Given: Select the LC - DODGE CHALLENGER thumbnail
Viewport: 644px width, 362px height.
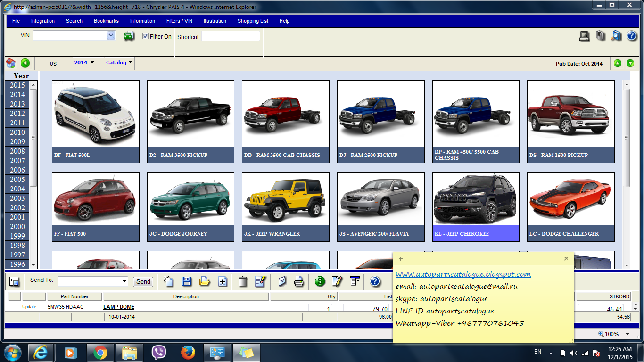Looking at the screenshot, I should (571, 207).
